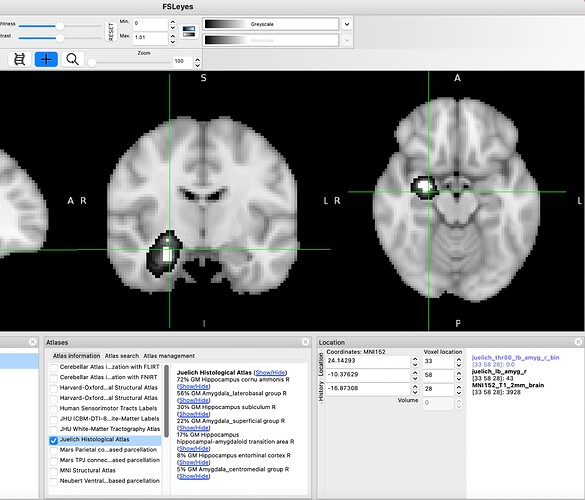Activate the magnifier zoom mode tool
The width and height of the screenshot is (585, 500).
(72, 59)
